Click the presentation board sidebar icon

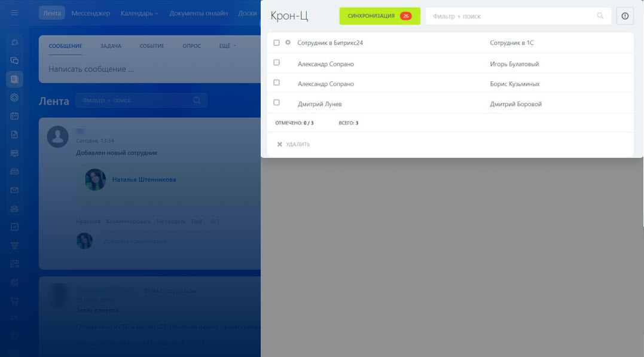pyautogui.click(x=14, y=153)
